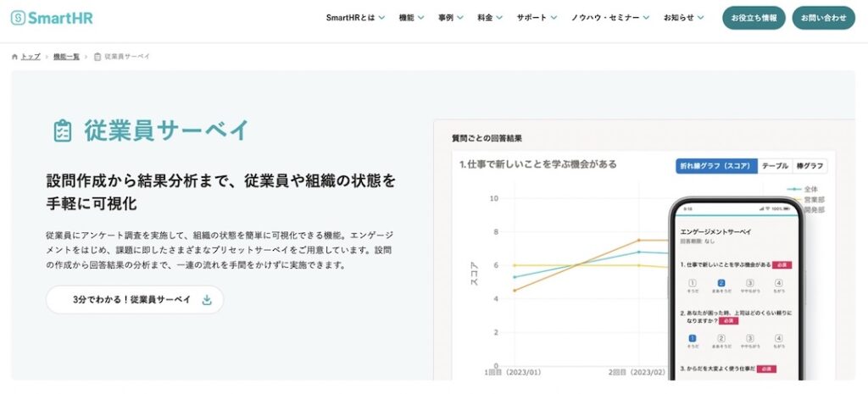Select option 3 for question 1 on phone
Viewport: 868px width, 394px height.
(x=749, y=284)
